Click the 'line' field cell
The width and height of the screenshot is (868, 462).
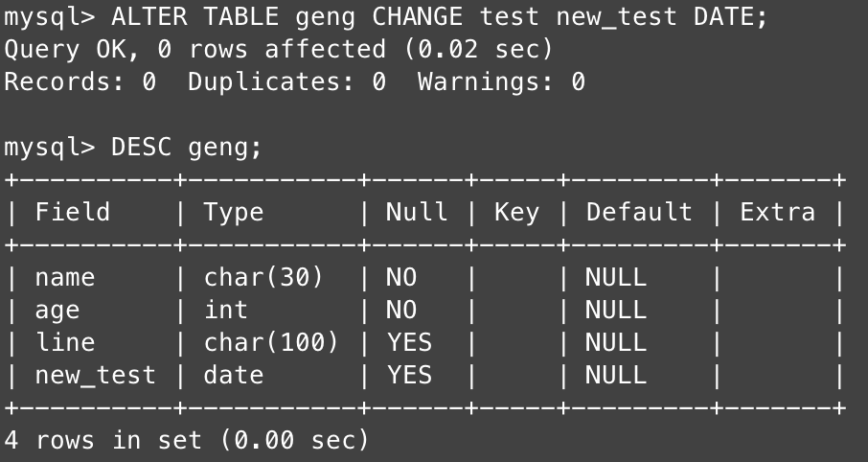65,342
